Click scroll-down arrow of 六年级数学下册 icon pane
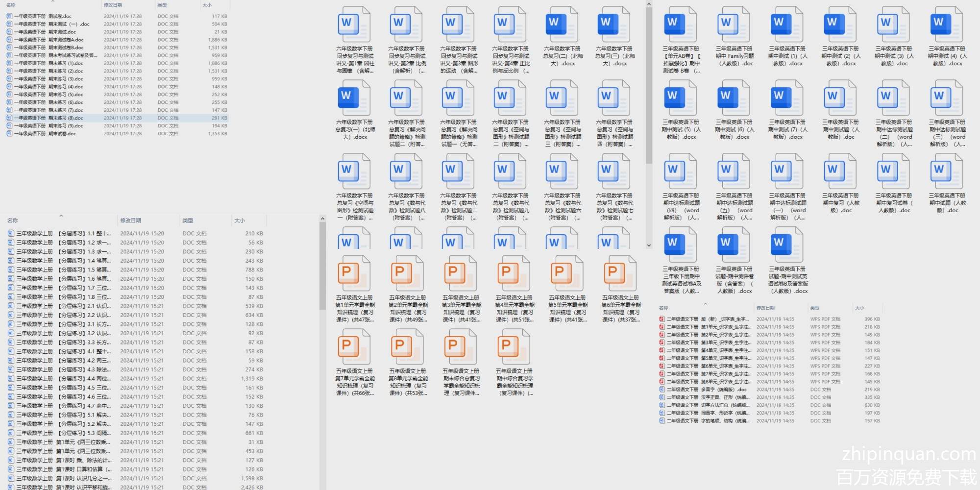The height and width of the screenshot is (490, 980). click(x=649, y=245)
